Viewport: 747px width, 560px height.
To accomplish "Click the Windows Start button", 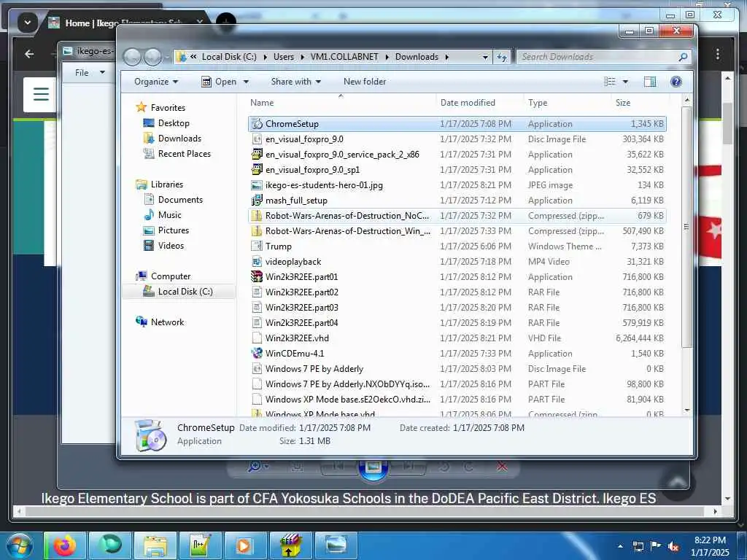I will point(19,545).
